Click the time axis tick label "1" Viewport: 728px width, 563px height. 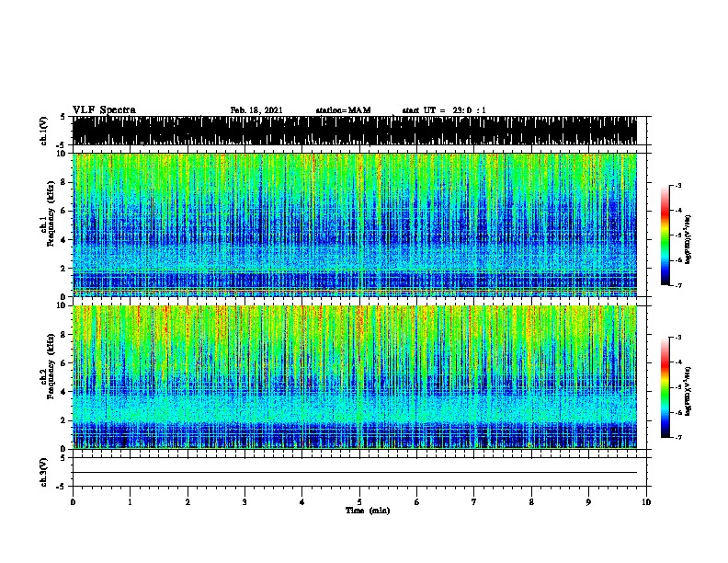(x=130, y=502)
